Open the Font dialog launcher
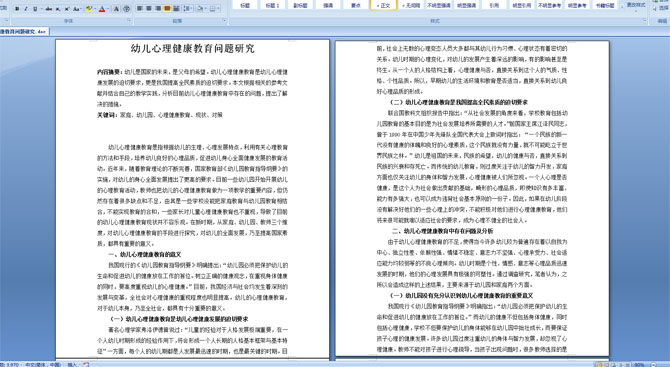 129,20
